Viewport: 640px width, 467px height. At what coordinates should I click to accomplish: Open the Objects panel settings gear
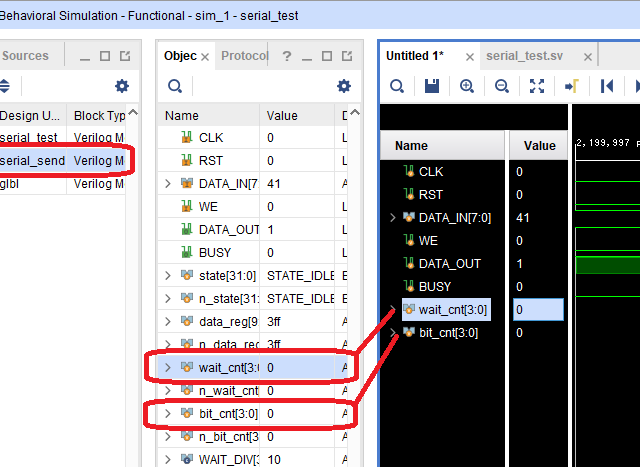coord(344,86)
